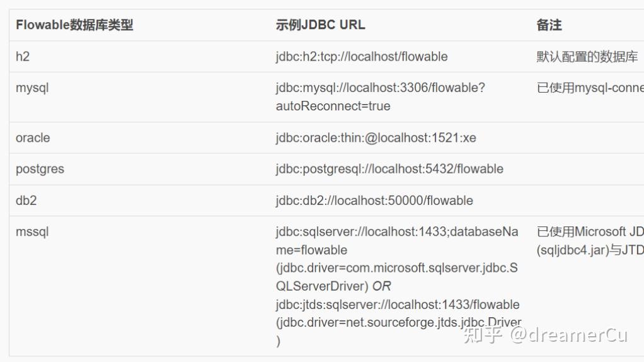Click the jdbc:jtds:sqlserver URL line
644x362 pixels.
(397, 305)
